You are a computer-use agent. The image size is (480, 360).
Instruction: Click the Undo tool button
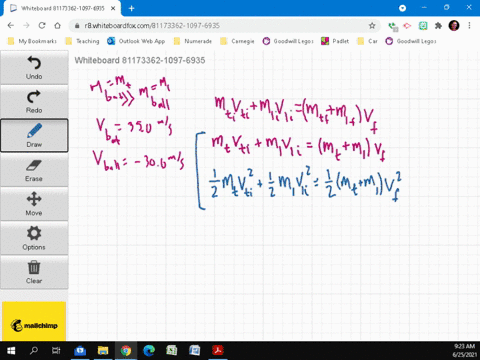pos(34,67)
